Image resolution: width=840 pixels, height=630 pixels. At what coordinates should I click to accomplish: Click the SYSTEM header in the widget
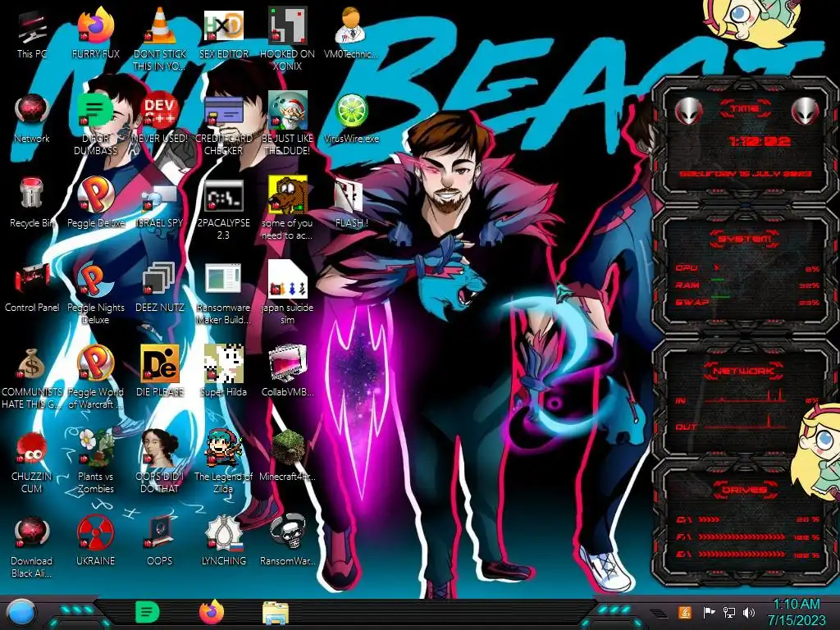click(x=744, y=239)
